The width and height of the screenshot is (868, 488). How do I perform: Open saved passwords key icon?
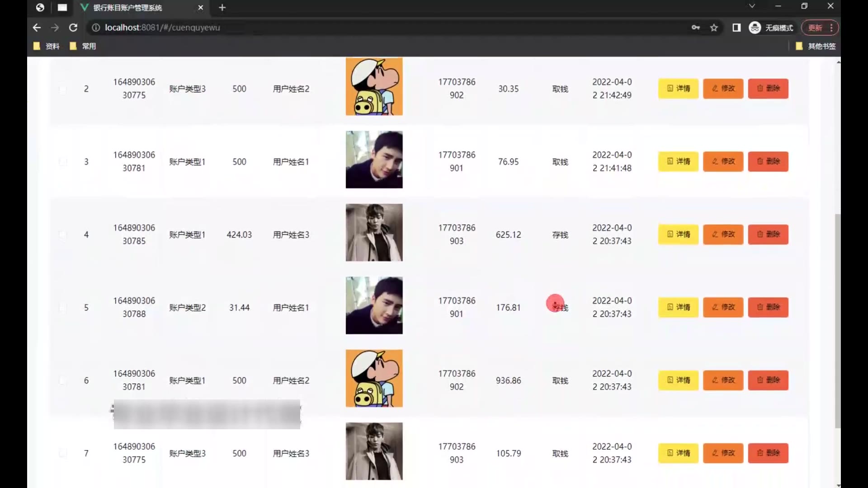(x=696, y=28)
